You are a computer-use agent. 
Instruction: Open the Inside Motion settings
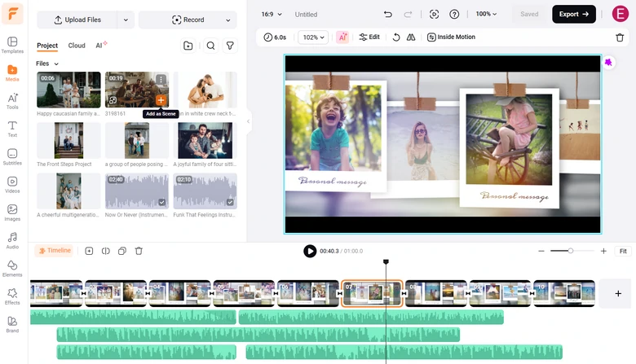pos(451,37)
